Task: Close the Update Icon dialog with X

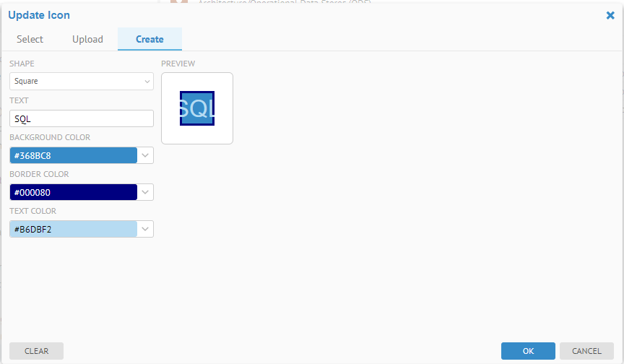Action: [x=610, y=15]
